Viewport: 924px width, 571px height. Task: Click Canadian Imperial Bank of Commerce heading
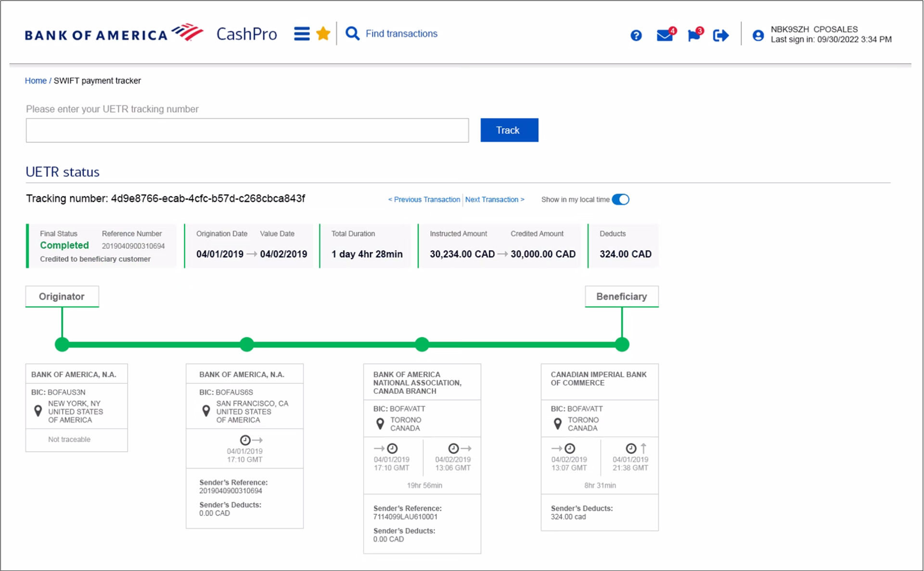(x=599, y=379)
